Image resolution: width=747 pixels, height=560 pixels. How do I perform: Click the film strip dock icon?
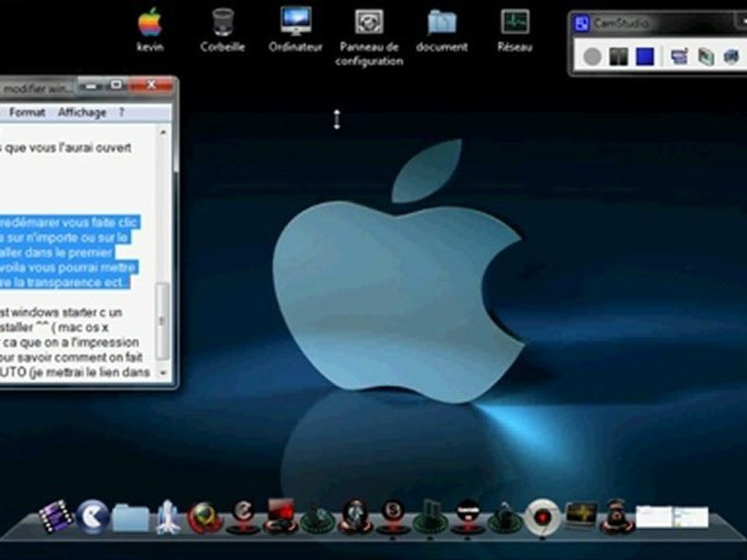point(56,516)
